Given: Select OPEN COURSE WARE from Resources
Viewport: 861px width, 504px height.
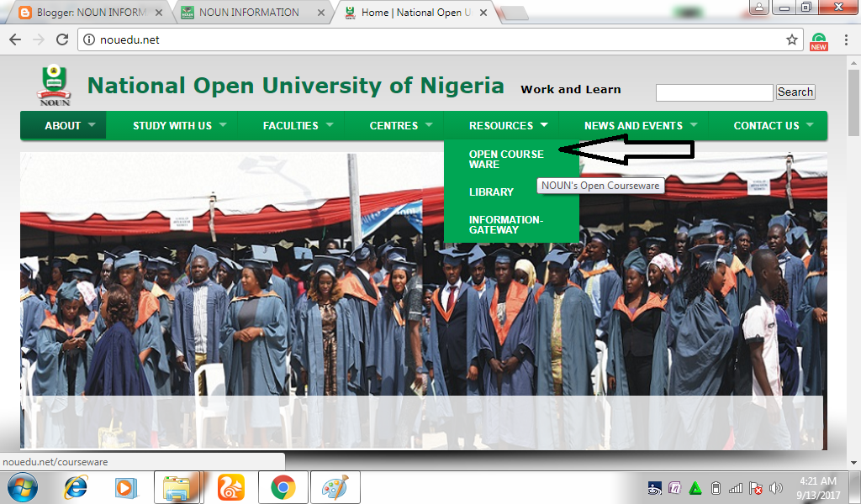Looking at the screenshot, I should (x=506, y=159).
